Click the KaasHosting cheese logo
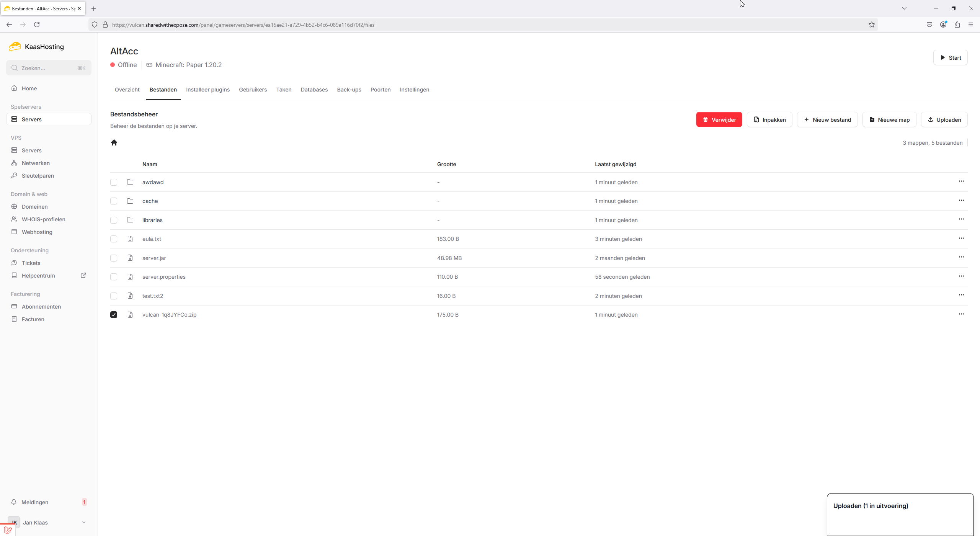 coord(15,47)
